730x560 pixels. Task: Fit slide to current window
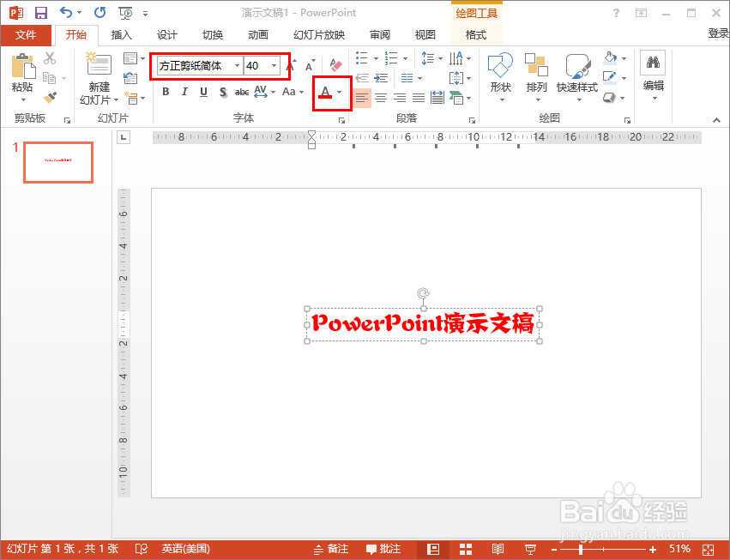point(708,550)
